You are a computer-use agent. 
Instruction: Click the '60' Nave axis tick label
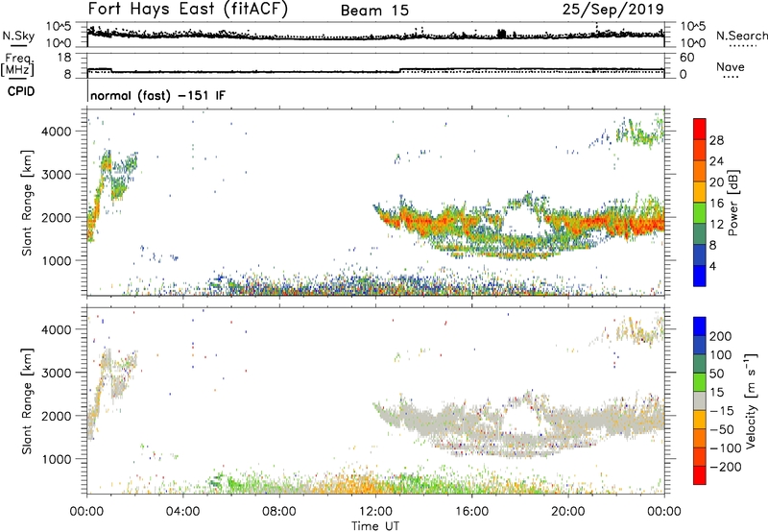click(686, 58)
